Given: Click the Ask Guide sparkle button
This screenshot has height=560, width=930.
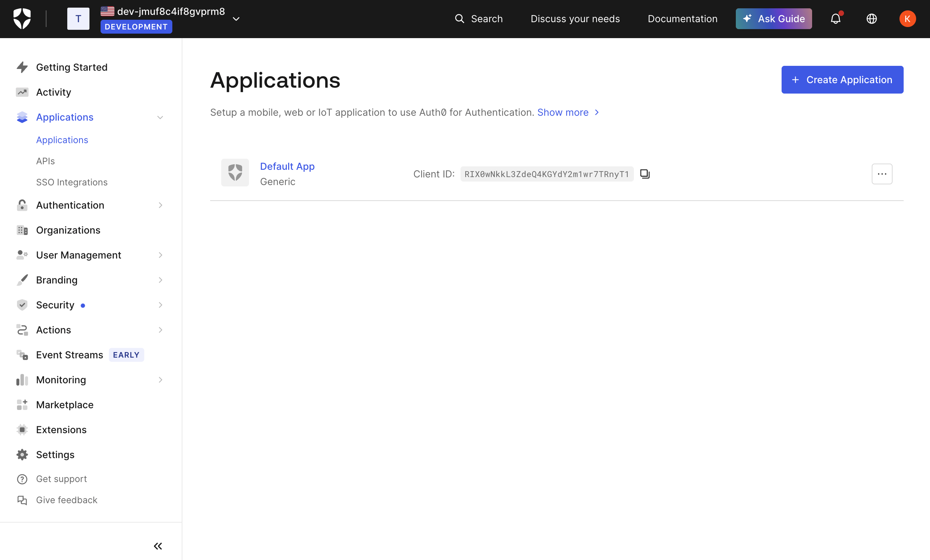Looking at the screenshot, I should pos(773,18).
